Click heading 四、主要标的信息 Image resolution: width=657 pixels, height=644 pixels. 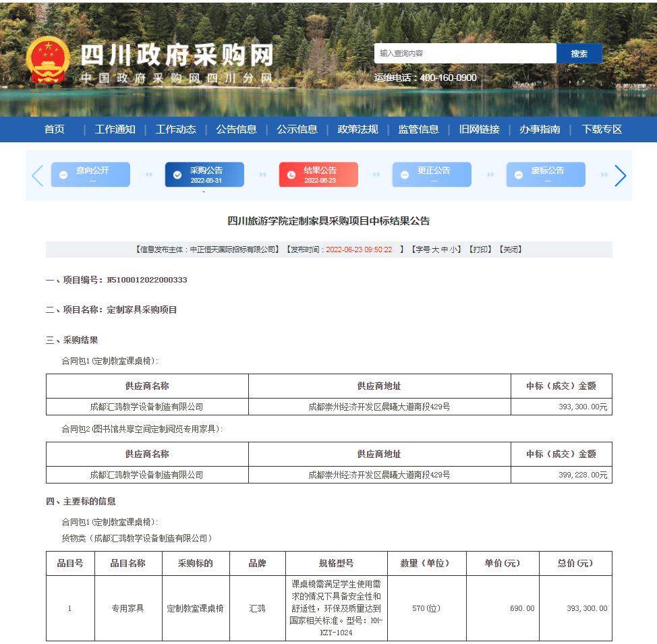tap(80, 501)
